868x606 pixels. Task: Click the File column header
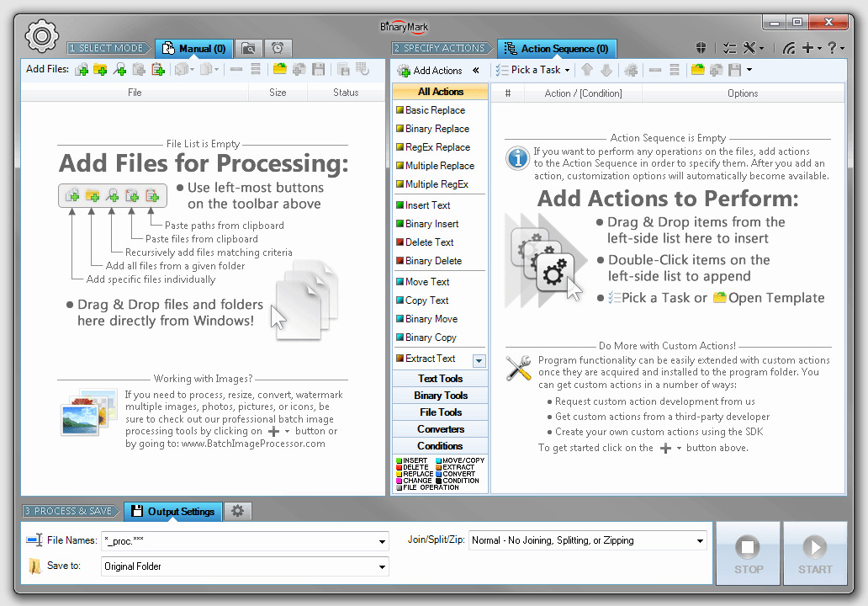coord(135,93)
